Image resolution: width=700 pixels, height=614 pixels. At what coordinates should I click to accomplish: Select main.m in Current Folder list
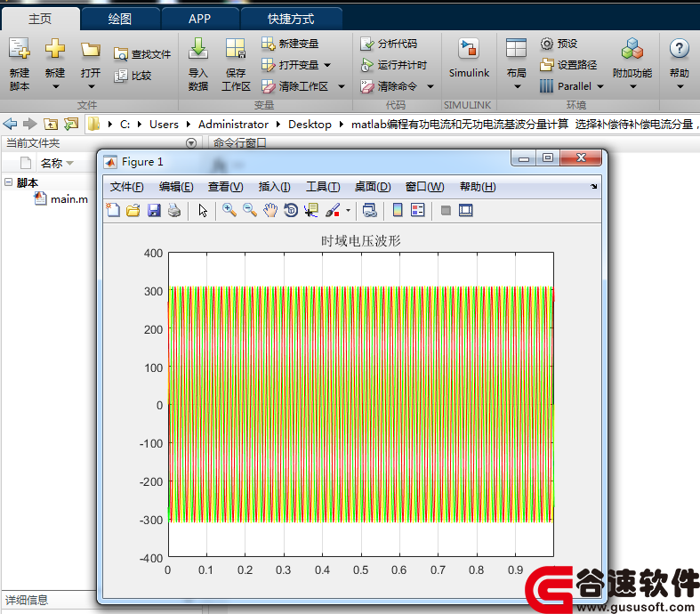(x=61, y=198)
